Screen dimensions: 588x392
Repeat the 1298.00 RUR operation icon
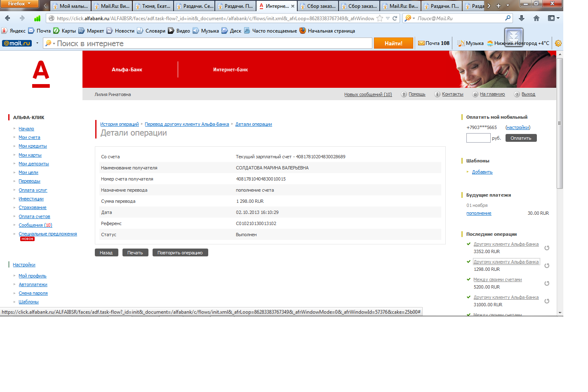click(x=547, y=265)
